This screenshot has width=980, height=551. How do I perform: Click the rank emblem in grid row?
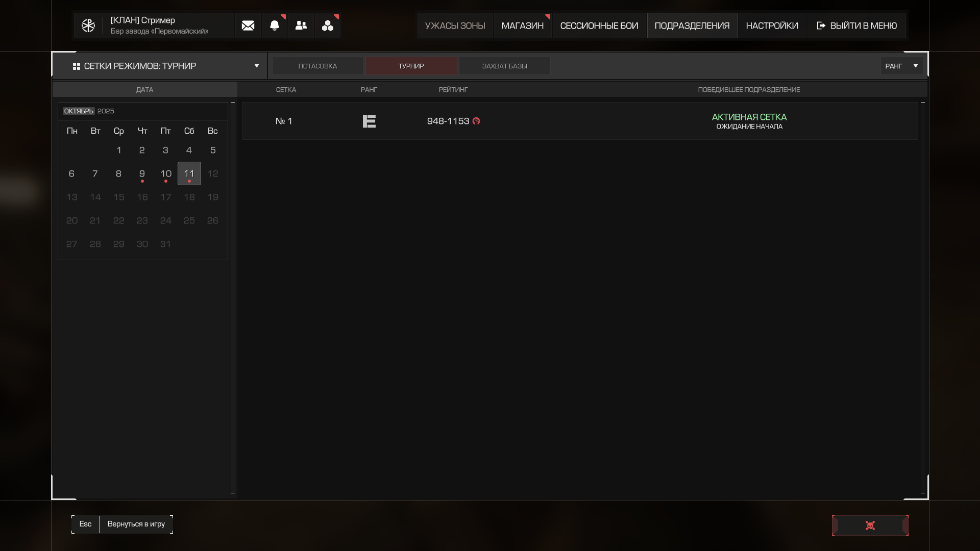point(369,121)
